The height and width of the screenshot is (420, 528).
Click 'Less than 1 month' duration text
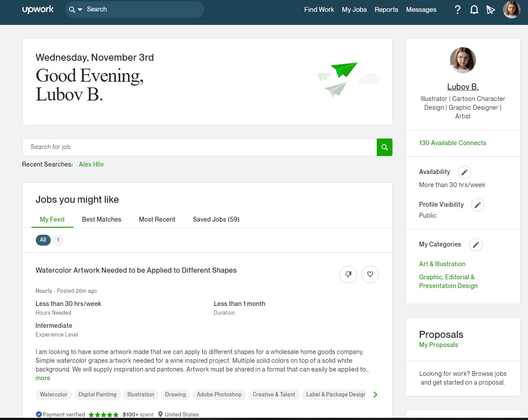coord(240,304)
